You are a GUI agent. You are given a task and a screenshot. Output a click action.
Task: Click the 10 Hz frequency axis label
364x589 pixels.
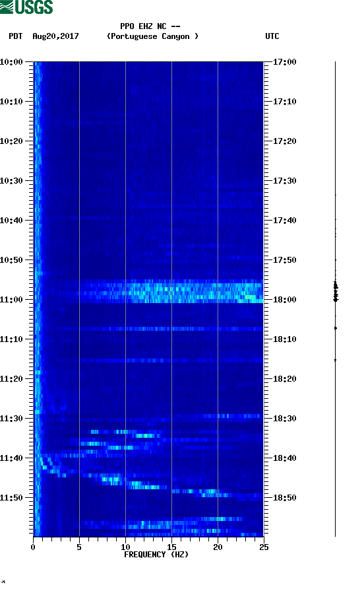pos(125,547)
